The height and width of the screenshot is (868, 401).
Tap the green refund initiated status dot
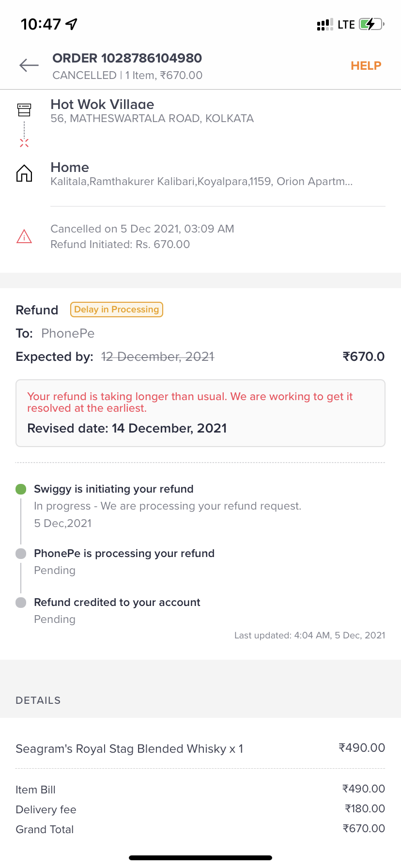pyautogui.click(x=21, y=489)
